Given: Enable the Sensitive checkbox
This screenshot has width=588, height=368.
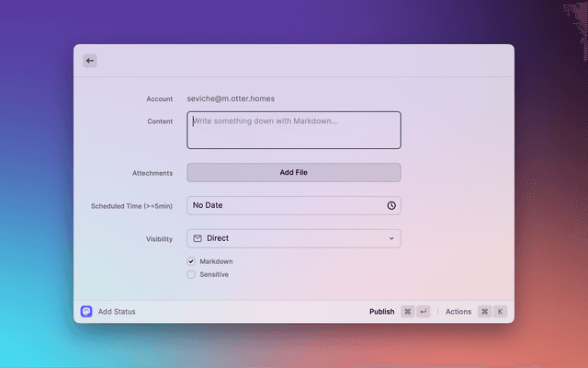Looking at the screenshot, I should (191, 274).
